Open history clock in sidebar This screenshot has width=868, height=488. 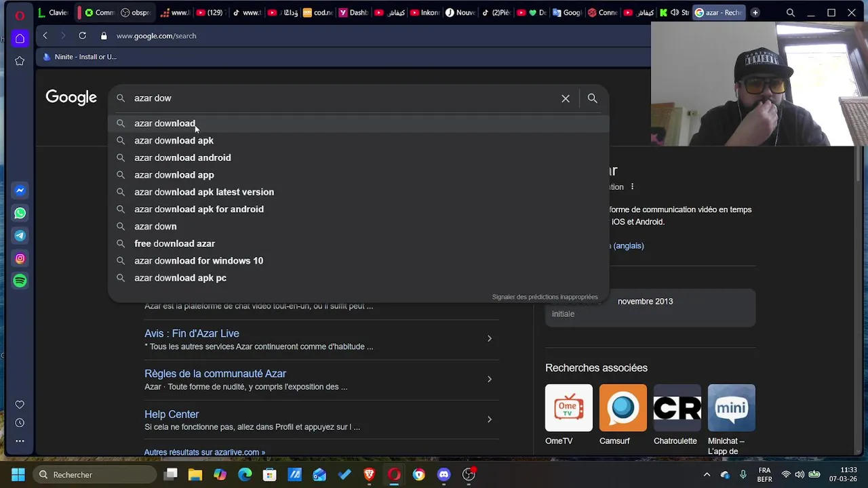(x=20, y=423)
